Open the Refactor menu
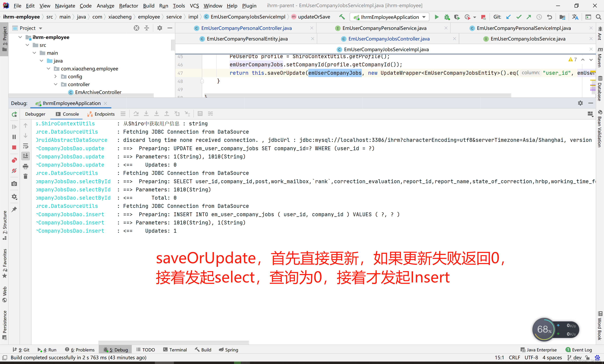The image size is (604, 364). [128, 5]
